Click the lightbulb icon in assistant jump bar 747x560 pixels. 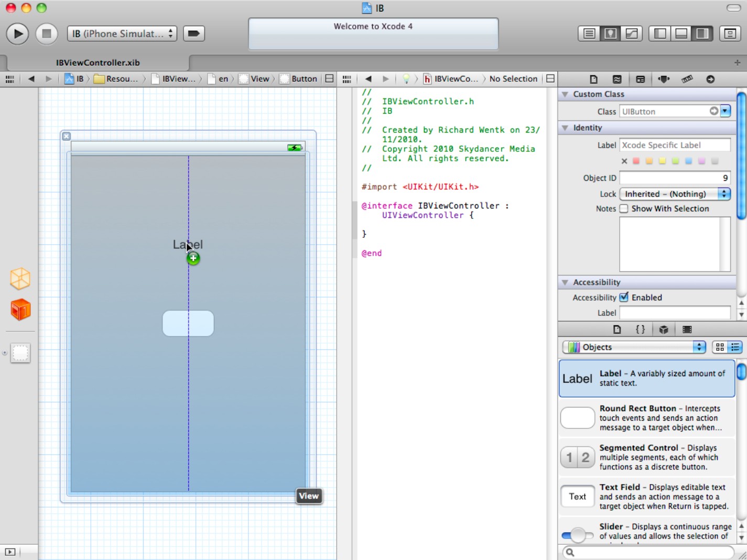[406, 79]
